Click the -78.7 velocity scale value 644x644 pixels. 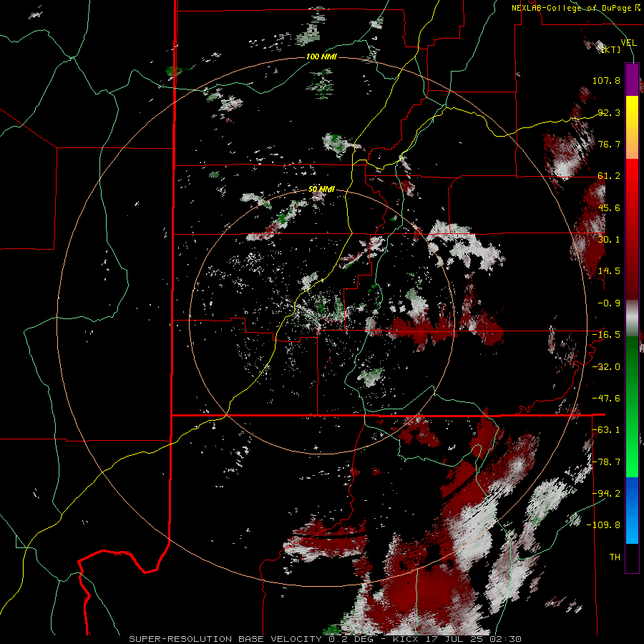point(606,462)
